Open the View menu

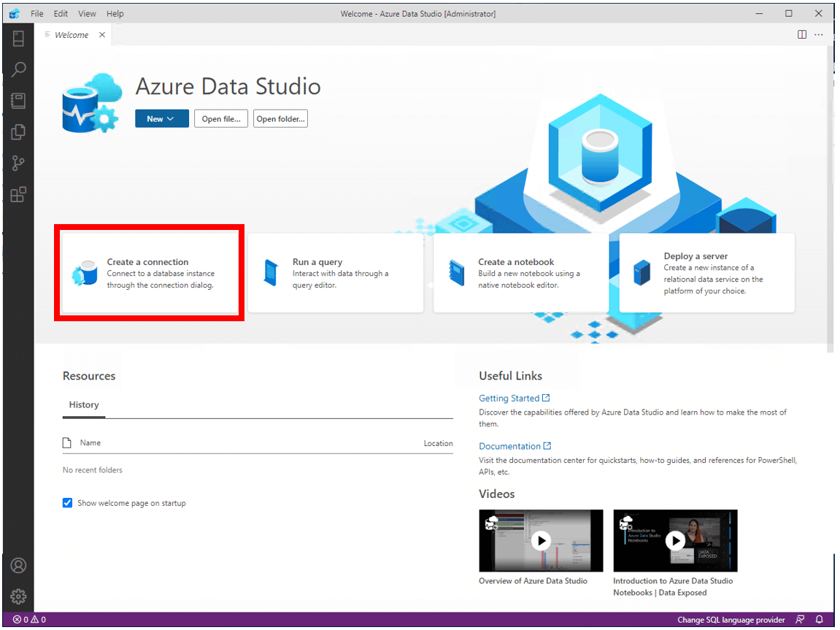pos(87,14)
